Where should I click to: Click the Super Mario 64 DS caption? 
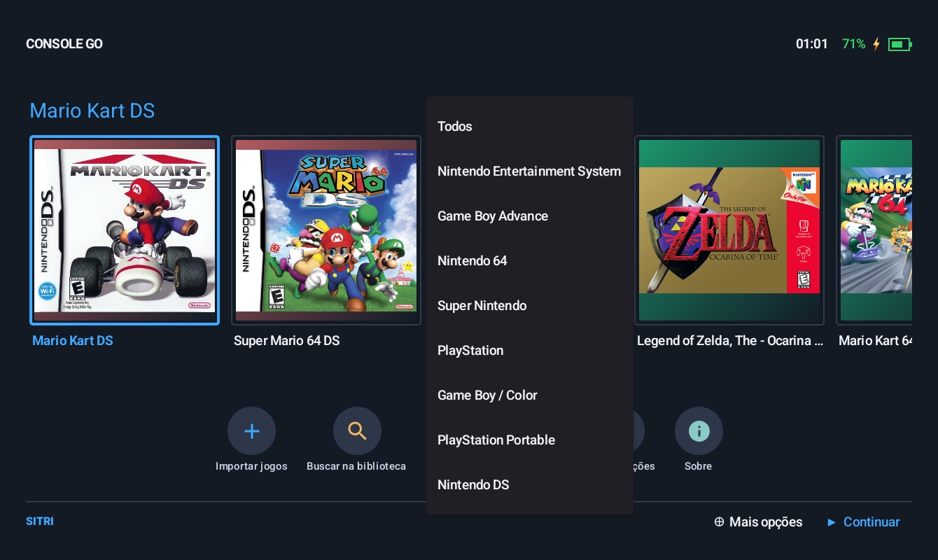click(x=287, y=341)
